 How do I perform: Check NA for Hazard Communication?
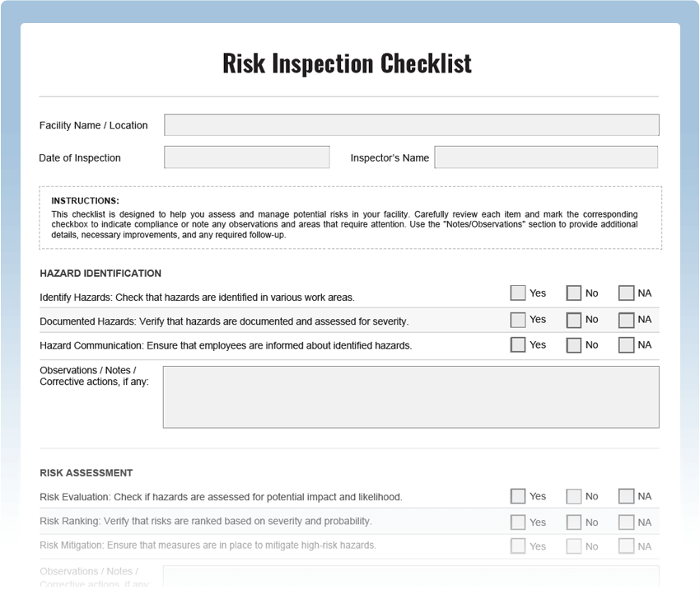tap(626, 345)
